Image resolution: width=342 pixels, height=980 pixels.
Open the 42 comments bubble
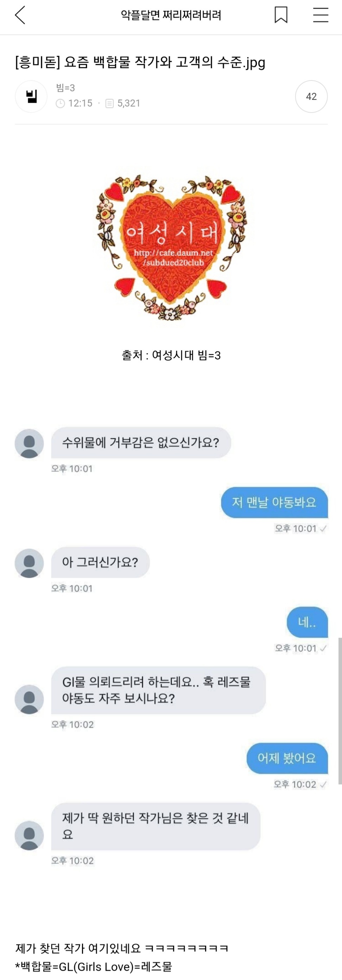tap(311, 97)
